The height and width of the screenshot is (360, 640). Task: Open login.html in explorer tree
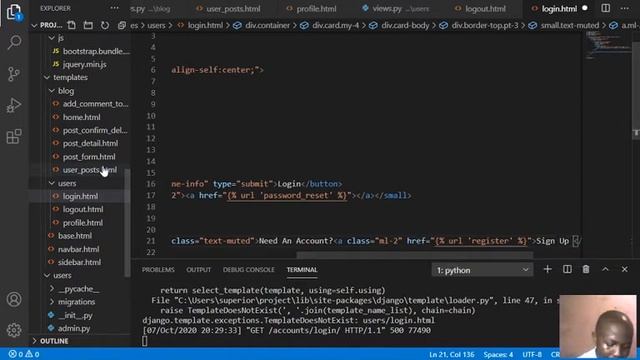pos(80,196)
